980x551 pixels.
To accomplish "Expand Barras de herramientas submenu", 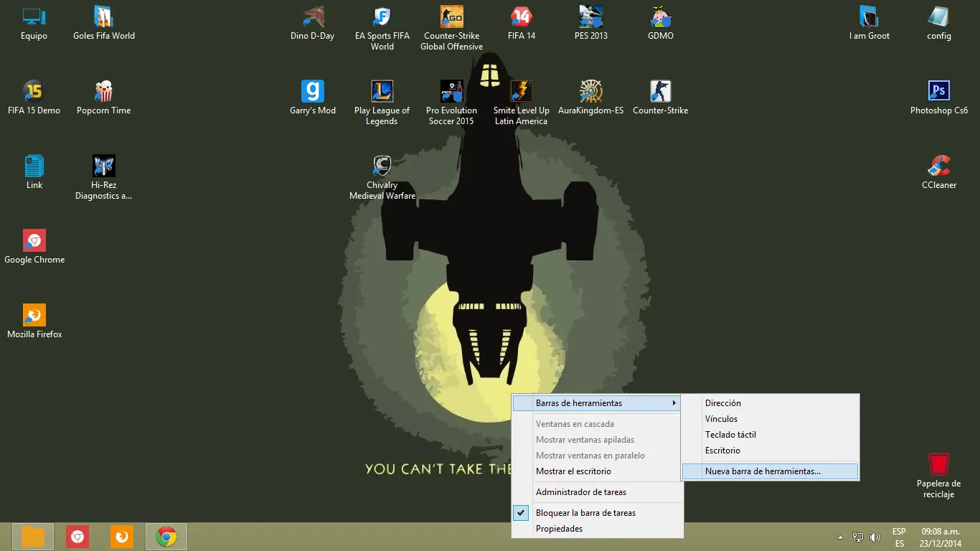I will coord(597,403).
